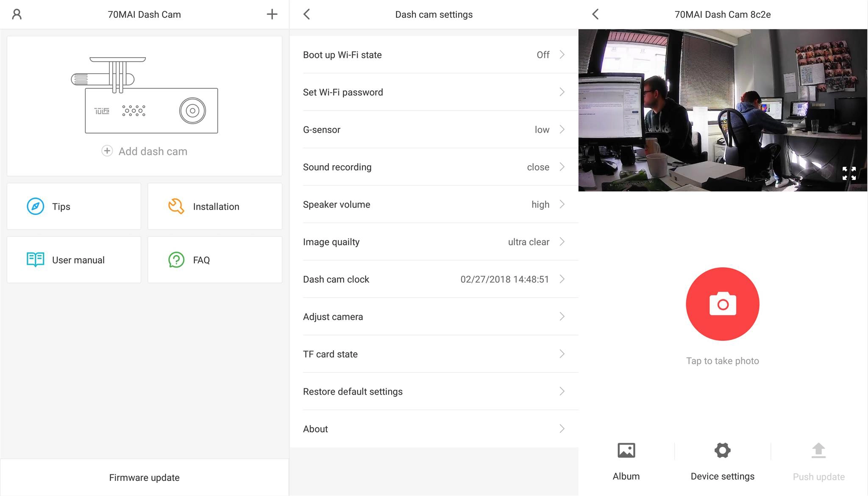Click the plus icon to add device

click(x=272, y=14)
